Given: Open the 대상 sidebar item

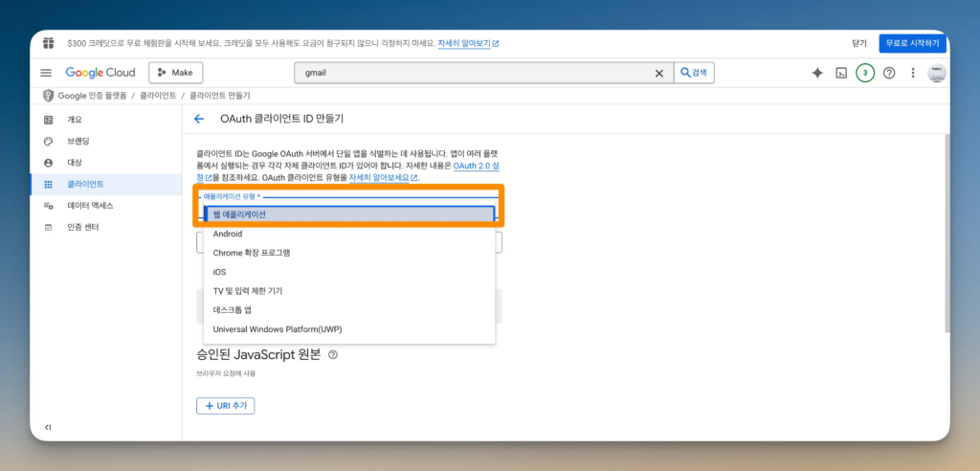Looking at the screenshot, I should [x=105, y=163].
